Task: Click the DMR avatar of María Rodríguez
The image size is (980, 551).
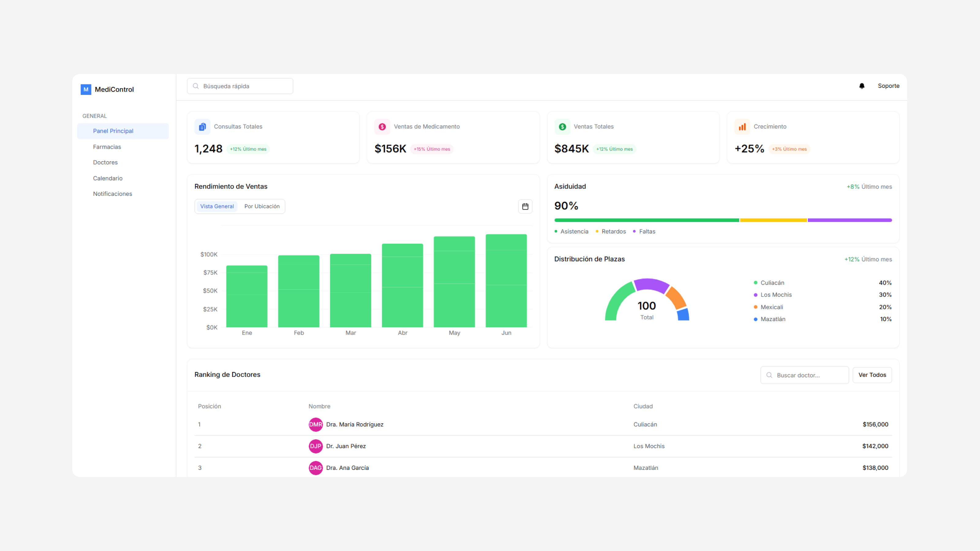Action: coord(315,424)
